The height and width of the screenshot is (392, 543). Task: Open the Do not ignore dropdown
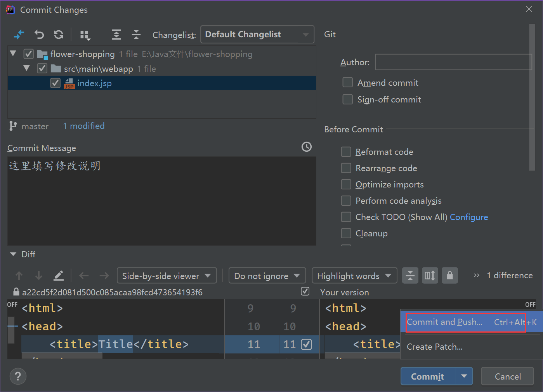point(267,276)
